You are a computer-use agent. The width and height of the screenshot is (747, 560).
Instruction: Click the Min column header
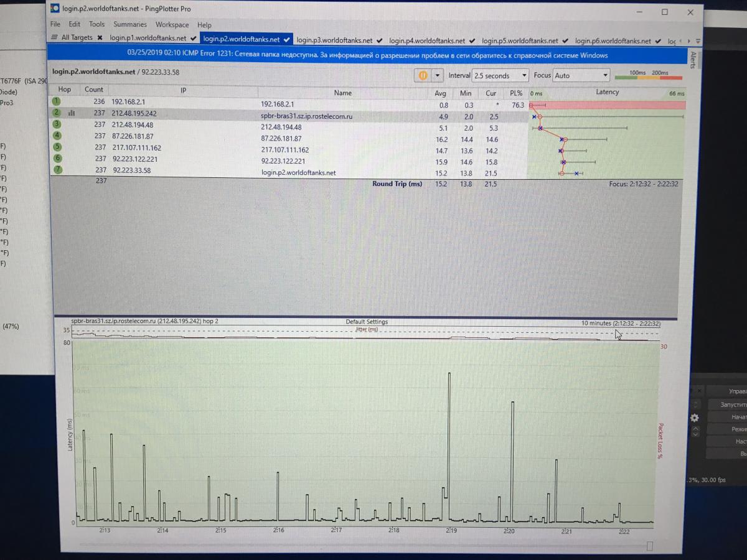coord(466,93)
